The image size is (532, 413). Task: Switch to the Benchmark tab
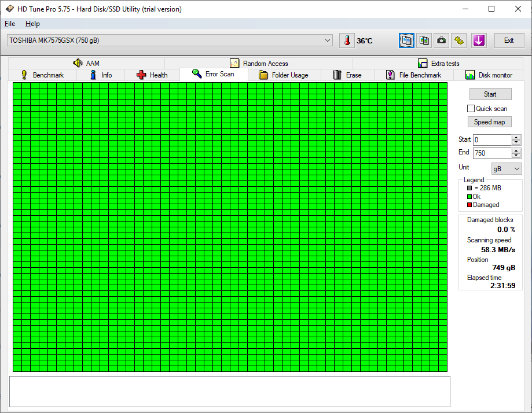(x=42, y=75)
